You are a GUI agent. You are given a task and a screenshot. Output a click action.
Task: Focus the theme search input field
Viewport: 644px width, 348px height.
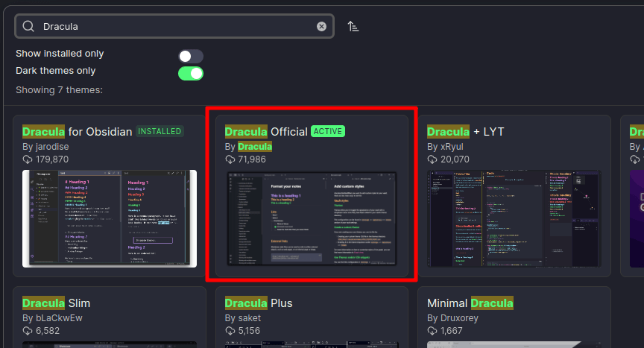point(171,26)
